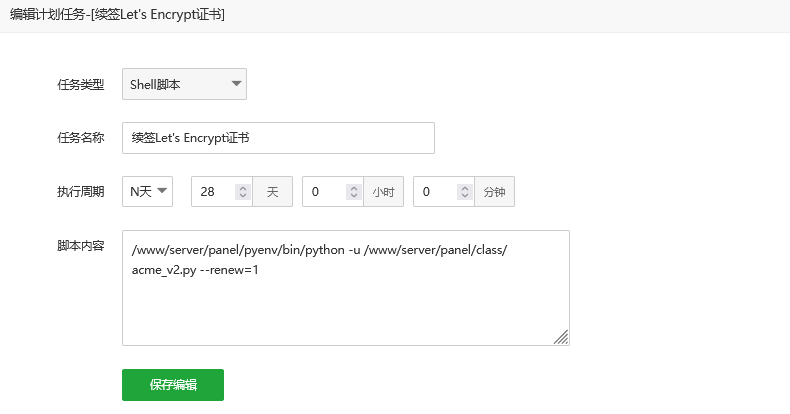Expand the N天 execution period dropdown
This screenshot has width=790, height=414.
point(148,191)
